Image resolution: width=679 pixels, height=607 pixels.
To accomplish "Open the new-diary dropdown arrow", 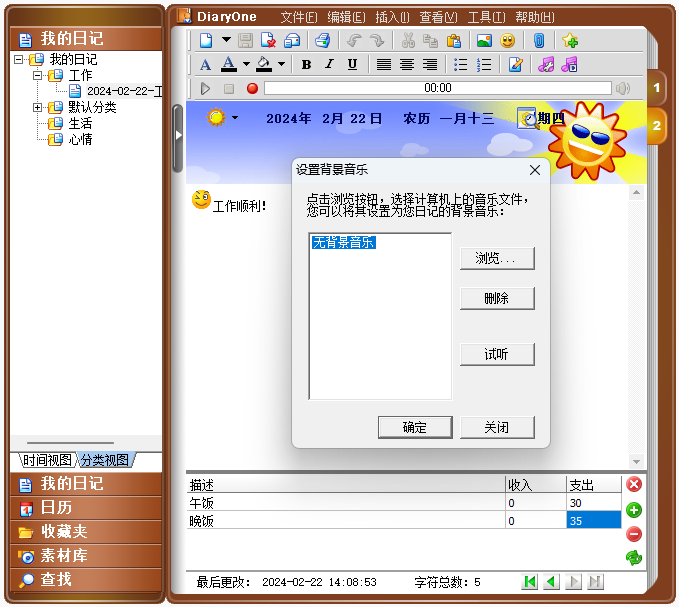I will pyautogui.click(x=226, y=39).
